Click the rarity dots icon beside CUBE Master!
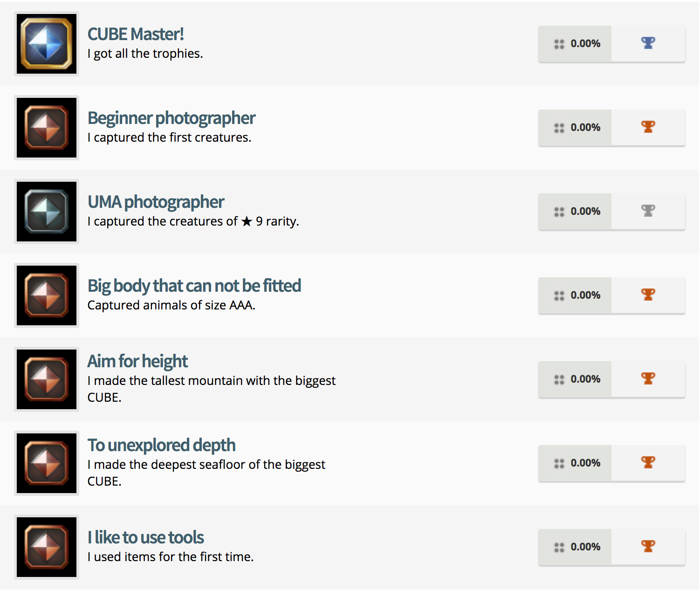 559,44
